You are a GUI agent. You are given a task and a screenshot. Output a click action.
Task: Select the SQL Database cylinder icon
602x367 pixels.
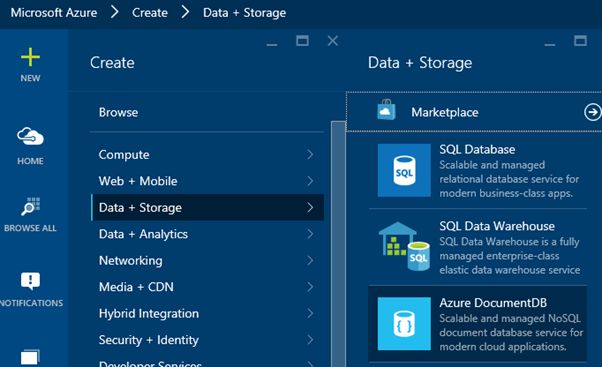(404, 170)
